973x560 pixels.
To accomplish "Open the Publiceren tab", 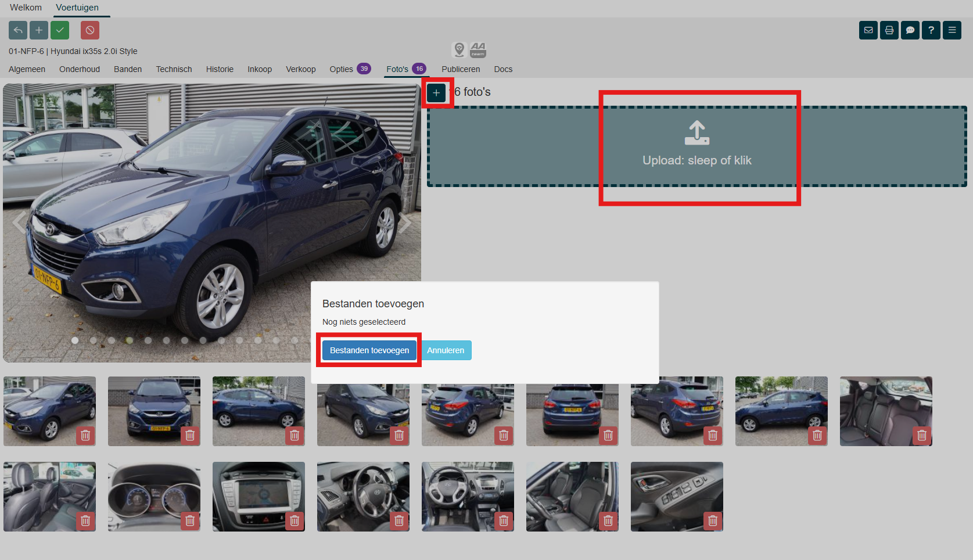I will coord(461,69).
